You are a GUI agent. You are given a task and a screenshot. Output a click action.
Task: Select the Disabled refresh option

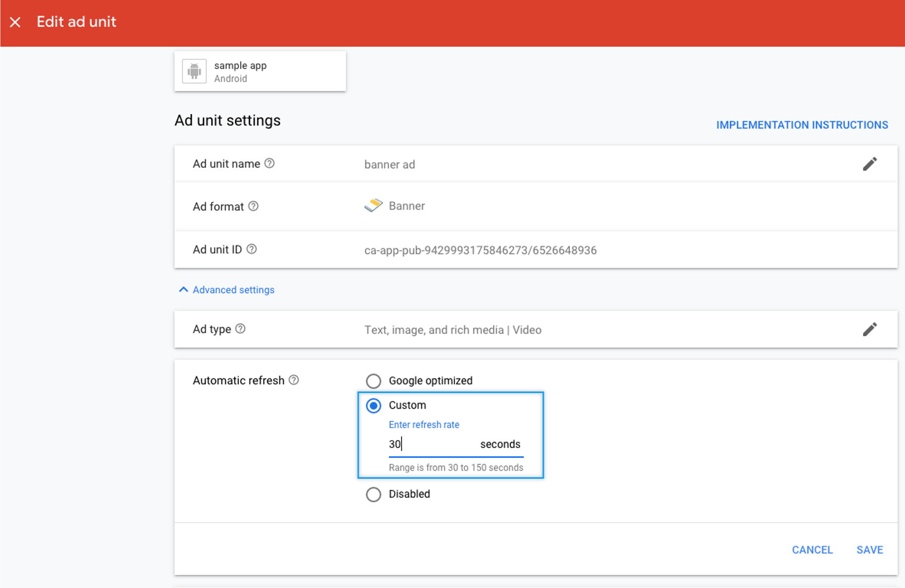point(373,494)
